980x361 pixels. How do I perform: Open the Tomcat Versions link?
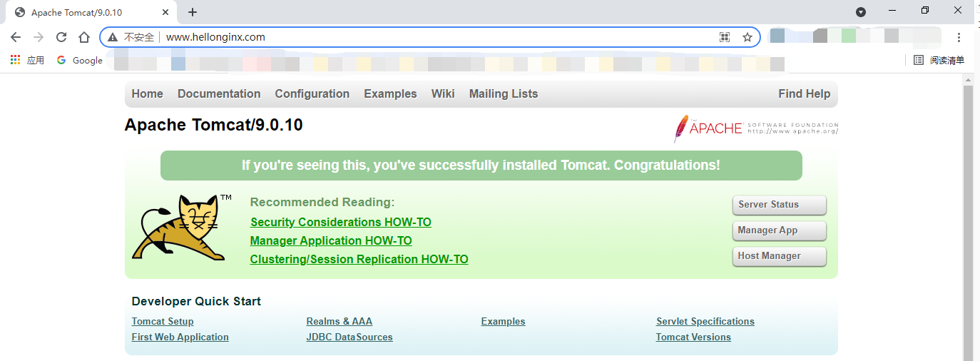(693, 337)
